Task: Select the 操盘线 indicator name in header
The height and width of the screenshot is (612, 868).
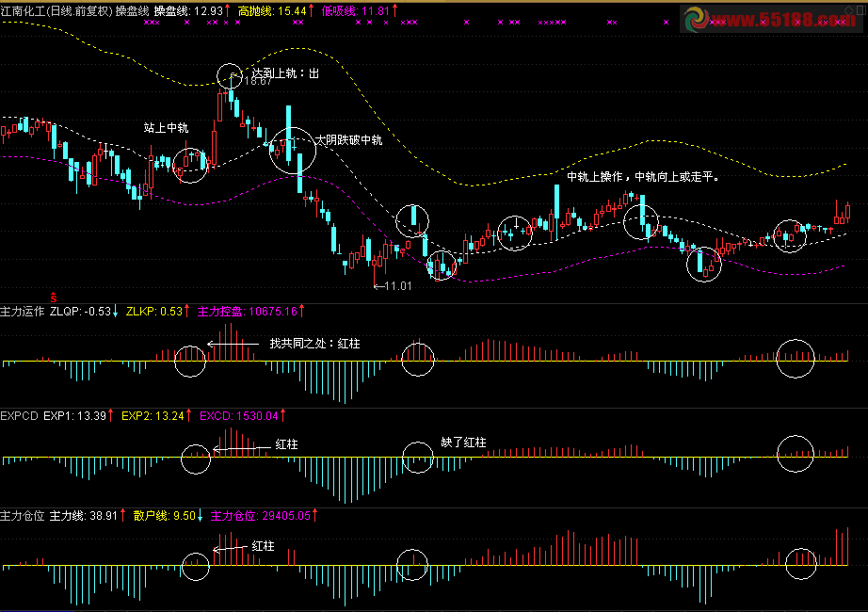Action: [x=133, y=10]
